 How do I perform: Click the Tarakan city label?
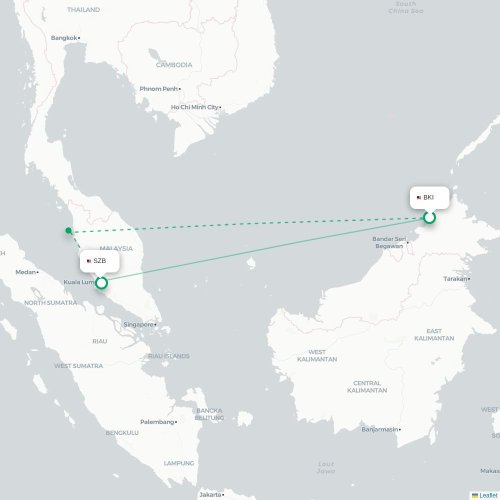click(455, 279)
